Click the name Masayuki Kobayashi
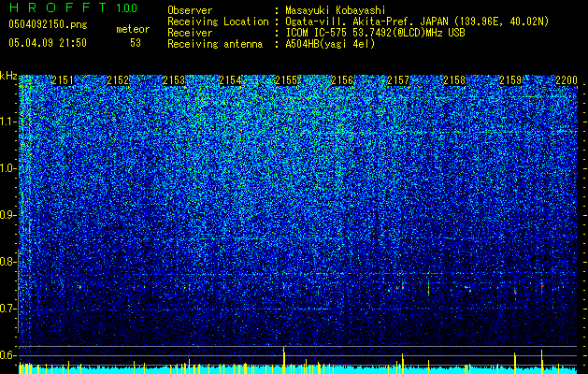The width and height of the screenshot is (588, 374). click(x=335, y=10)
